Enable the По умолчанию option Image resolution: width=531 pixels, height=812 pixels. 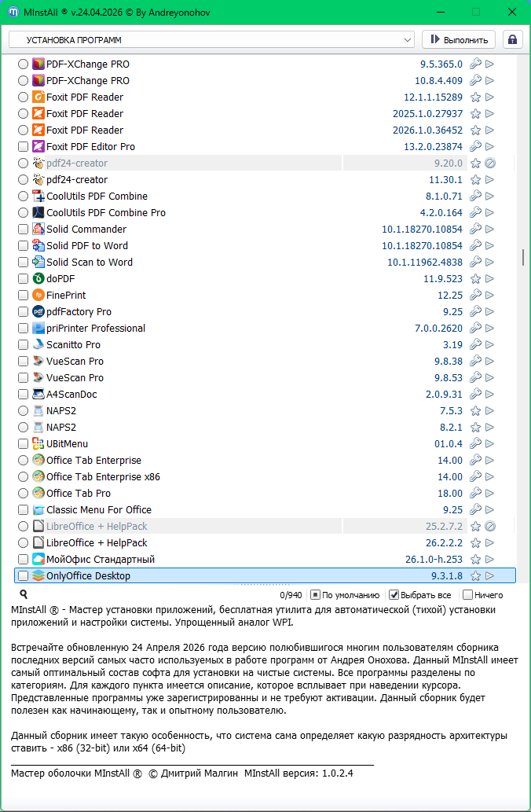click(315, 595)
